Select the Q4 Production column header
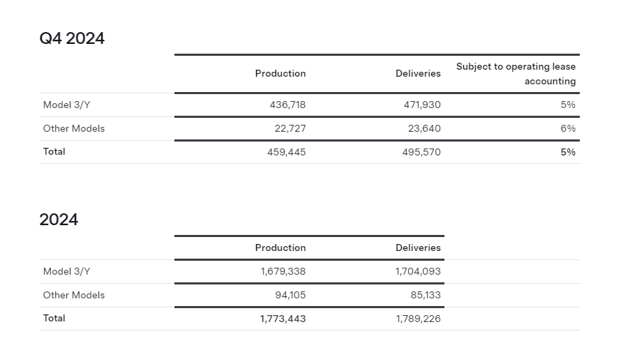Screen dimensions: 644x343 [x=280, y=73]
